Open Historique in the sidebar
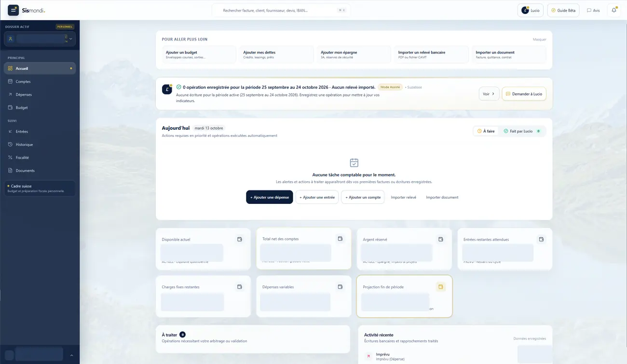The height and width of the screenshot is (364, 627). pyautogui.click(x=40, y=144)
